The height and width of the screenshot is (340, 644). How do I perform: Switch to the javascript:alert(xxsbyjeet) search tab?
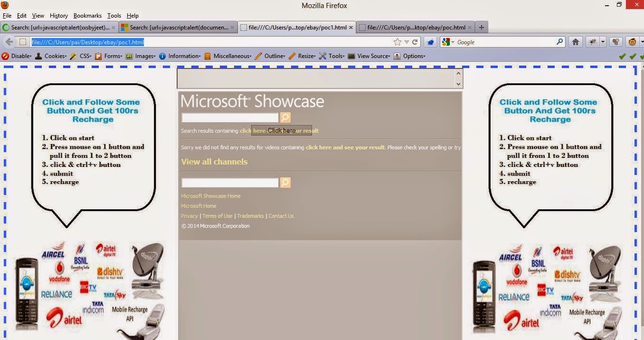click(x=59, y=28)
